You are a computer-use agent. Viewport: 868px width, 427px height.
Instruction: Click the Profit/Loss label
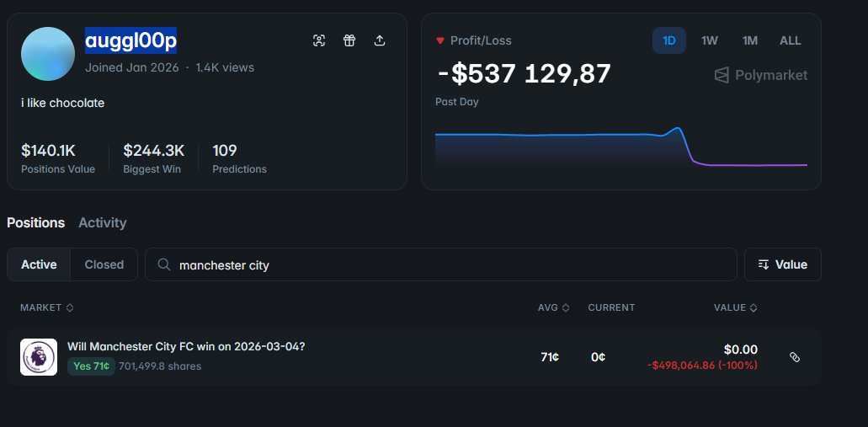click(x=481, y=40)
